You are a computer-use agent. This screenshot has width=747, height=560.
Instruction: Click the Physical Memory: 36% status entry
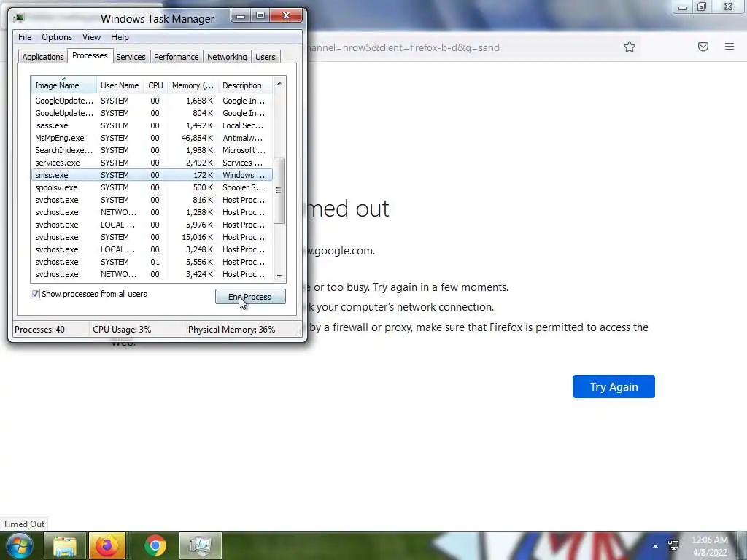coord(231,329)
